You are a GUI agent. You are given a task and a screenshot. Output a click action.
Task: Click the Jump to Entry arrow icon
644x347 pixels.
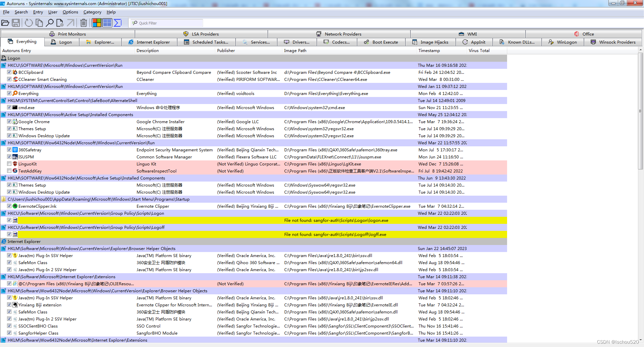[x=70, y=23]
